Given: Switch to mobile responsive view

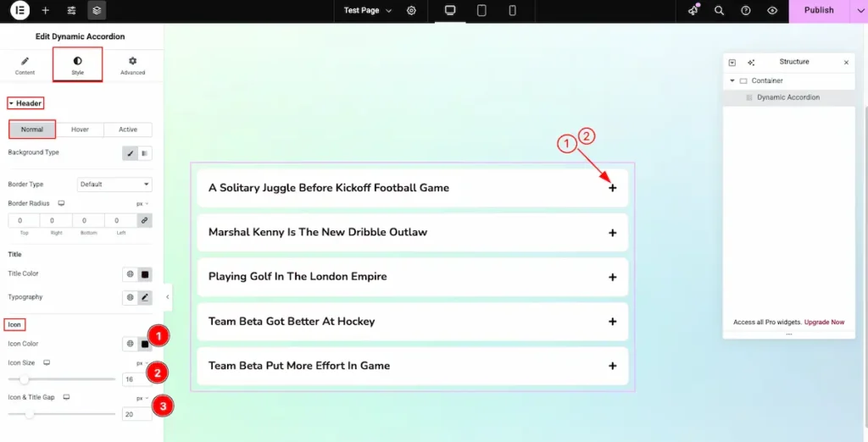Looking at the screenshot, I should click(512, 10).
